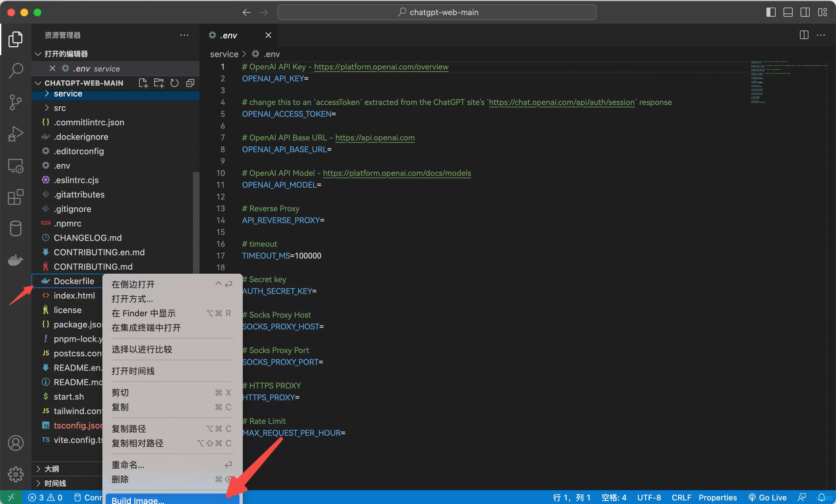This screenshot has height=504, width=836.
Task: Choose 在 Finder 中显示 menu entry
Action: 172,313
